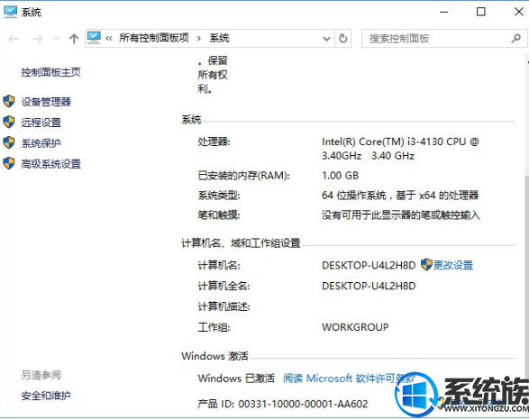Open recent locations dropdown arrow
The height and width of the screenshot is (420, 529).
(x=57, y=39)
